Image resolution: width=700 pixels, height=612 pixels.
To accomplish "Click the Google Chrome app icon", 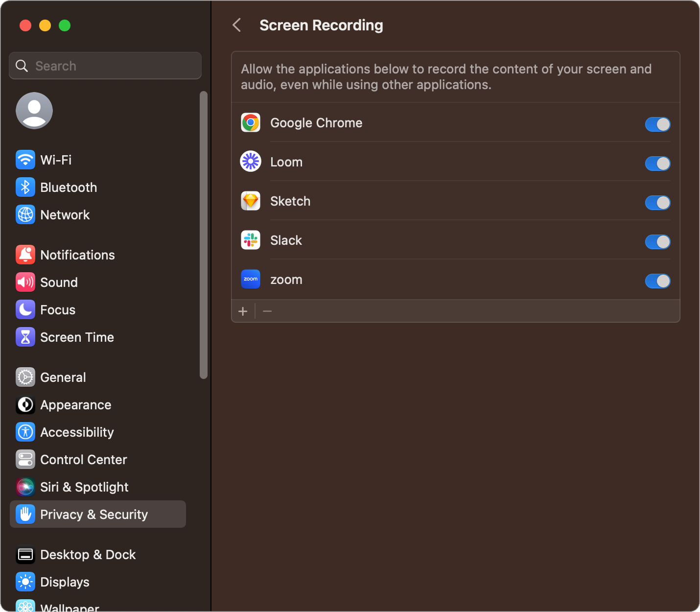I will click(x=251, y=122).
